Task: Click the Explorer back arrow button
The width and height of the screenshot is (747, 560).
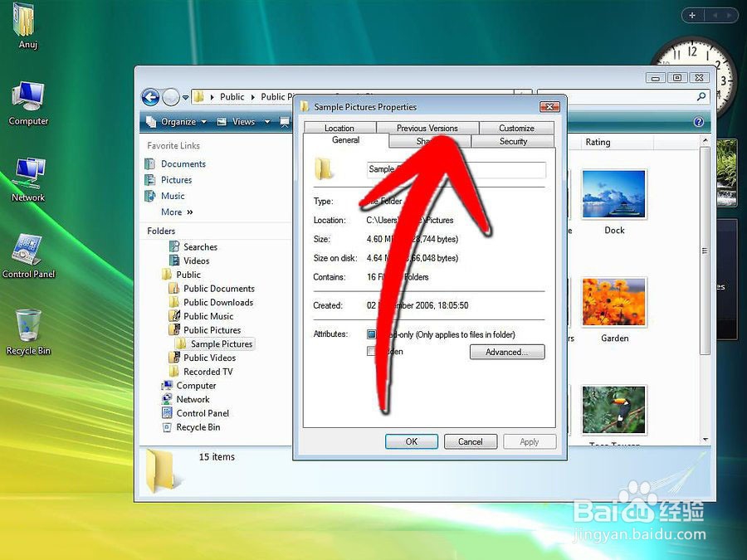Action: click(150, 97)
